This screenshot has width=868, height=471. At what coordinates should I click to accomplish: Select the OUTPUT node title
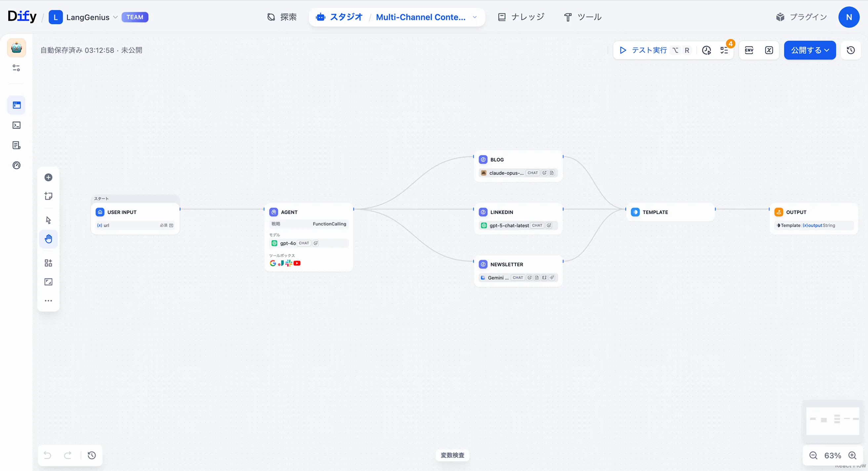796,212
